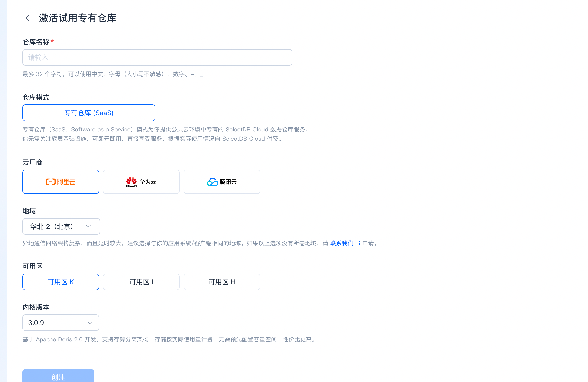588x382 pixels.
Task: Open the 内核版本 3.0.9 dropdown
Action: 60,322
